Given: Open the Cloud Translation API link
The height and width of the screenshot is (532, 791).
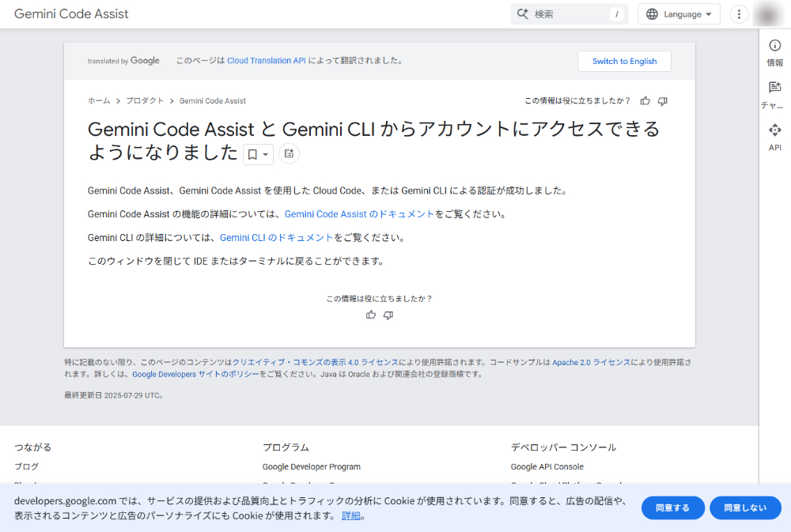Looking at the screenshot, I should pos(267,61).
